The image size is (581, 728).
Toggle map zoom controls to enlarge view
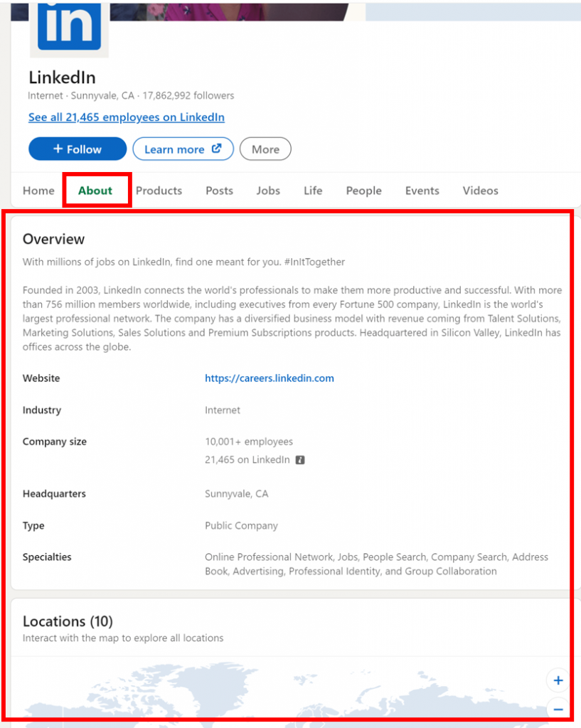pos(558,680)
